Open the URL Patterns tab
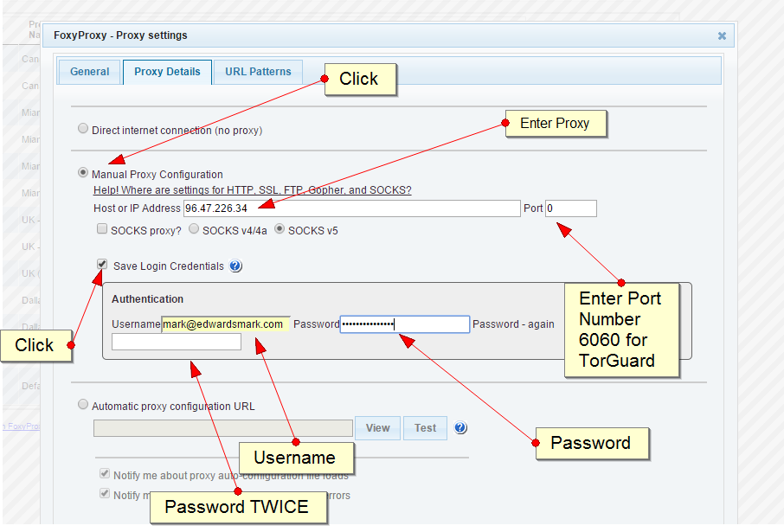The width and height of the screenshot is (784, 532). tap(258, 72)
